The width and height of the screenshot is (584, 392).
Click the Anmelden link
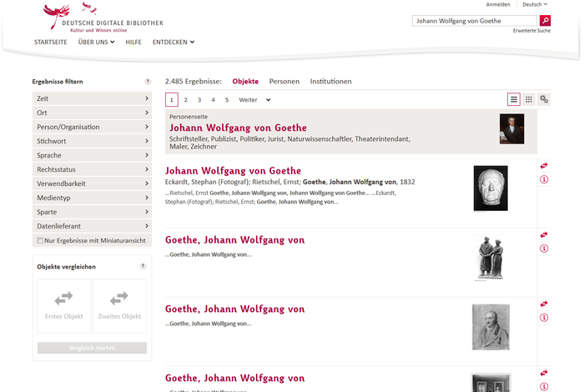click(x=498, y=4)
